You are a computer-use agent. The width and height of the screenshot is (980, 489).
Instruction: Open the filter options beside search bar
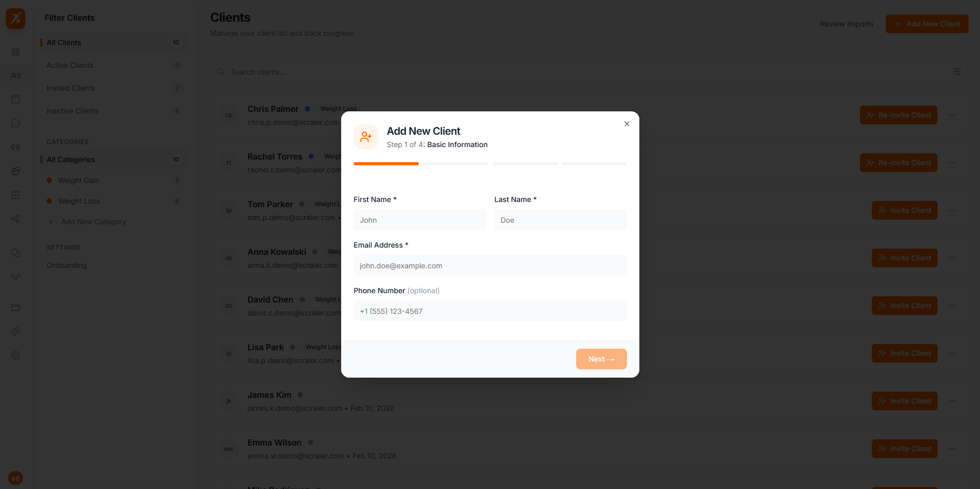[x=957, y=71]
